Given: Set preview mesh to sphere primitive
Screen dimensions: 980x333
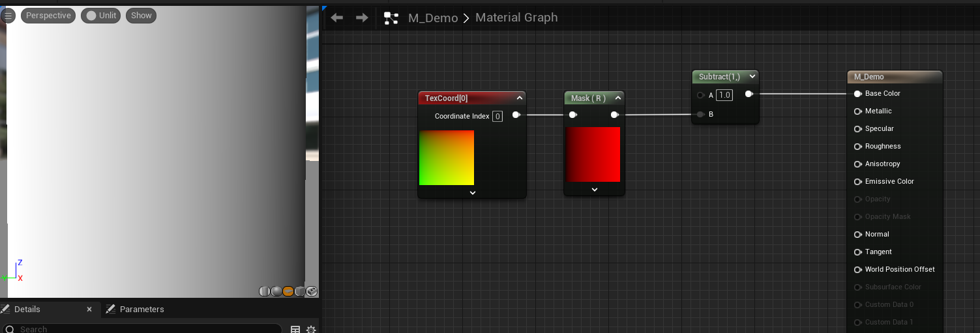Looking at the screenshot, I should pos(276,291).
